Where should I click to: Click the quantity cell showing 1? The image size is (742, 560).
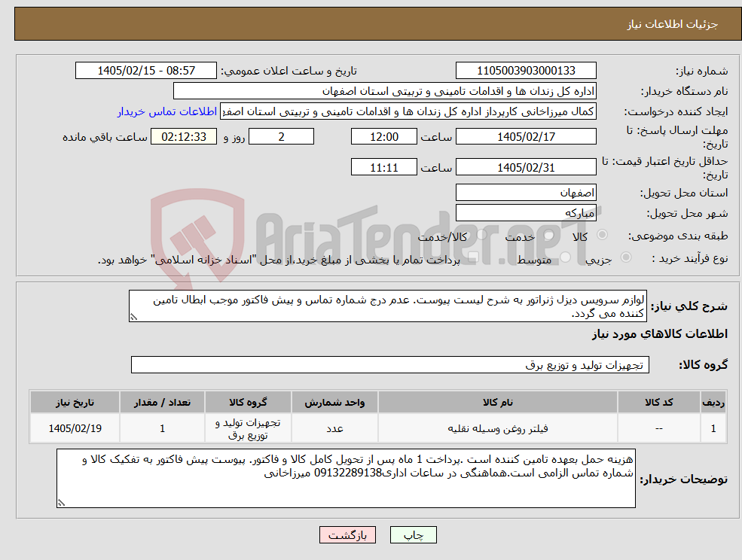click(162, 428)
